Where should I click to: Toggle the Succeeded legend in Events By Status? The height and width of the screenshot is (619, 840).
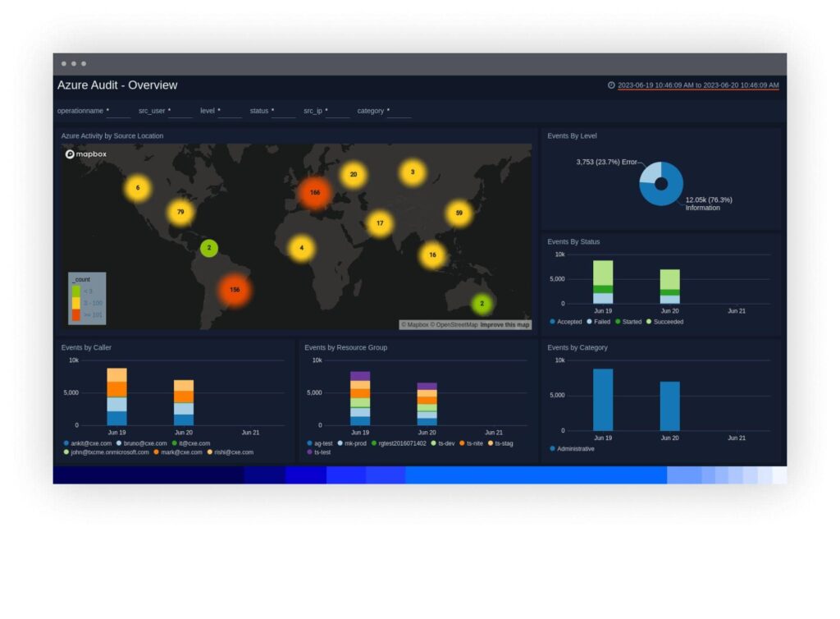tap(664, 322)
